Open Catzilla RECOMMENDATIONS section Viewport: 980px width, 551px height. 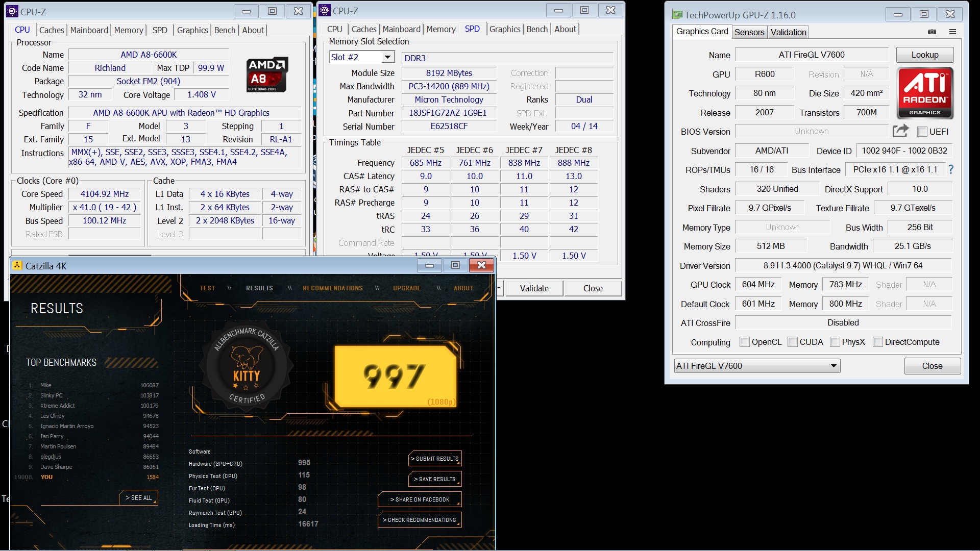(x=333, y=288)
